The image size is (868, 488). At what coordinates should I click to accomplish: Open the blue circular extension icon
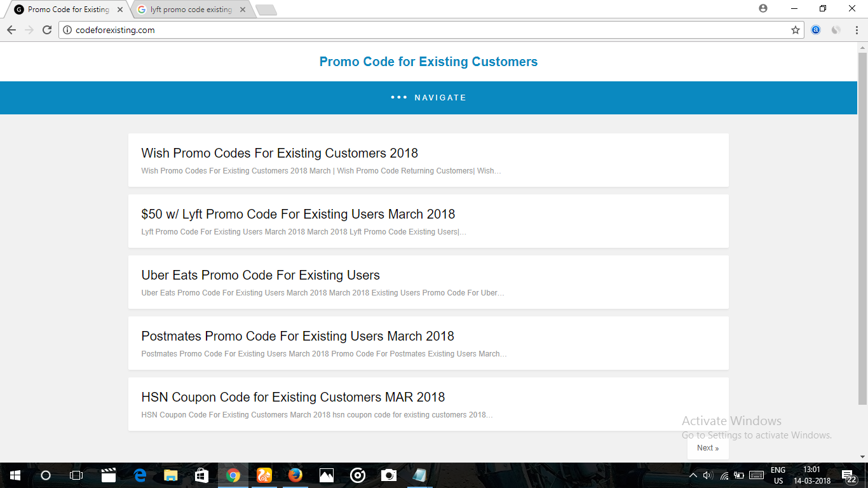[816, 30]
